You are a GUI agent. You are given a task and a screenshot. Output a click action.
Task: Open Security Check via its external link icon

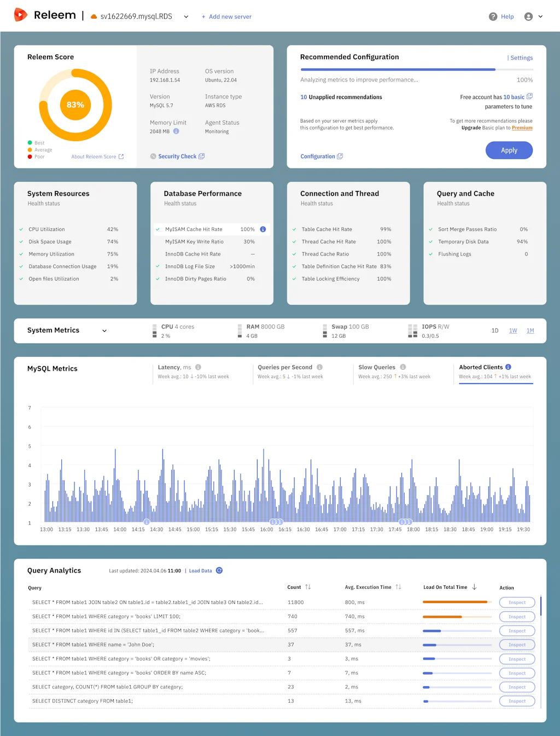click(201, 156)
